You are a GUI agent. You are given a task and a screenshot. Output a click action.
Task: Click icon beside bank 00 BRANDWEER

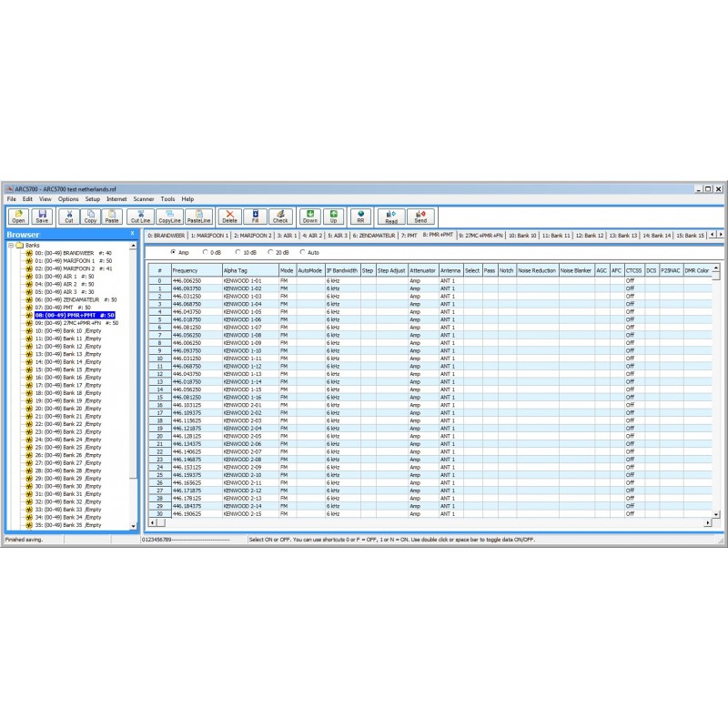[x=29, y=254]
